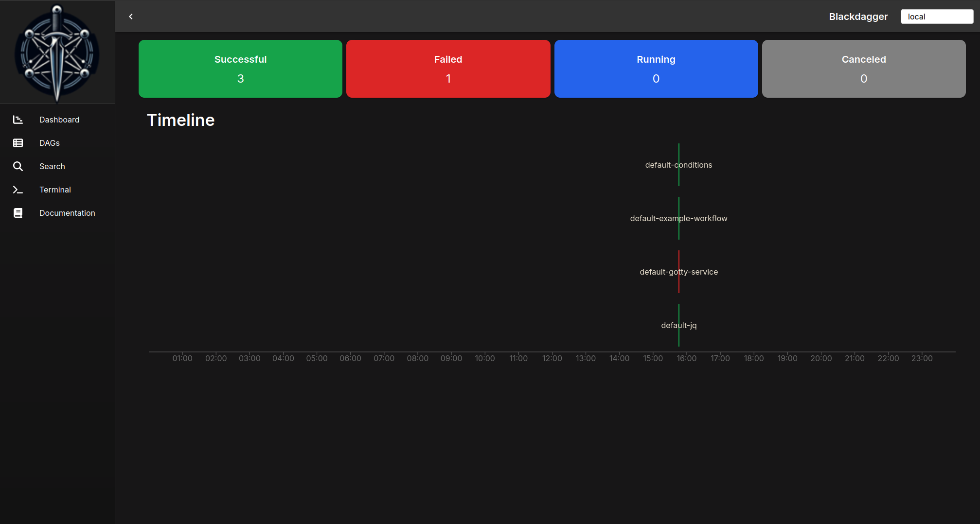Click the Search magnifier icon

click(18, 166)
